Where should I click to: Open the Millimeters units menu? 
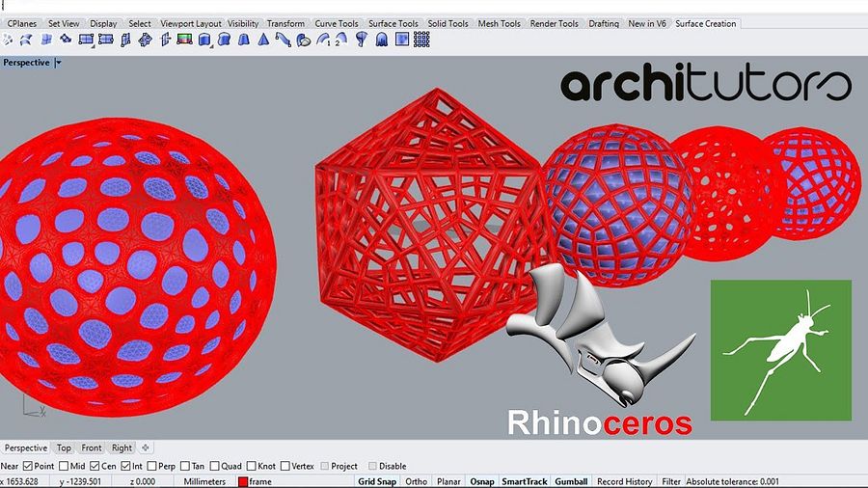pos(204,481)
